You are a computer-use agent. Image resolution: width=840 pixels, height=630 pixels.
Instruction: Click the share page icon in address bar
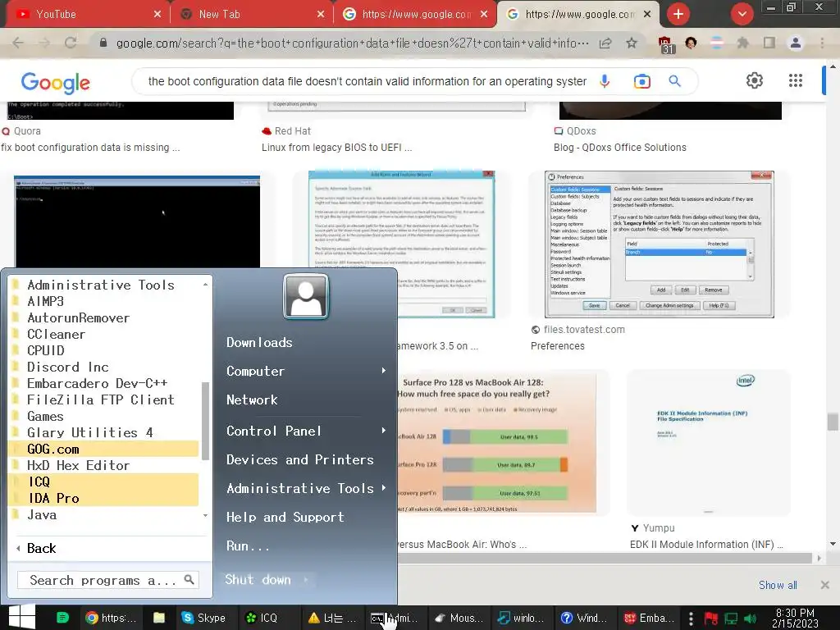[605, 43]
